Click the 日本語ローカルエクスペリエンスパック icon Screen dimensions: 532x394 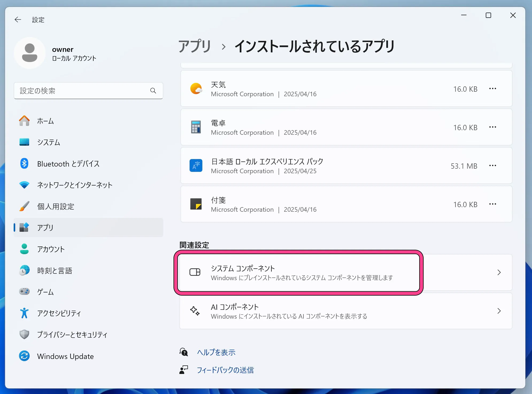[196, 166]
